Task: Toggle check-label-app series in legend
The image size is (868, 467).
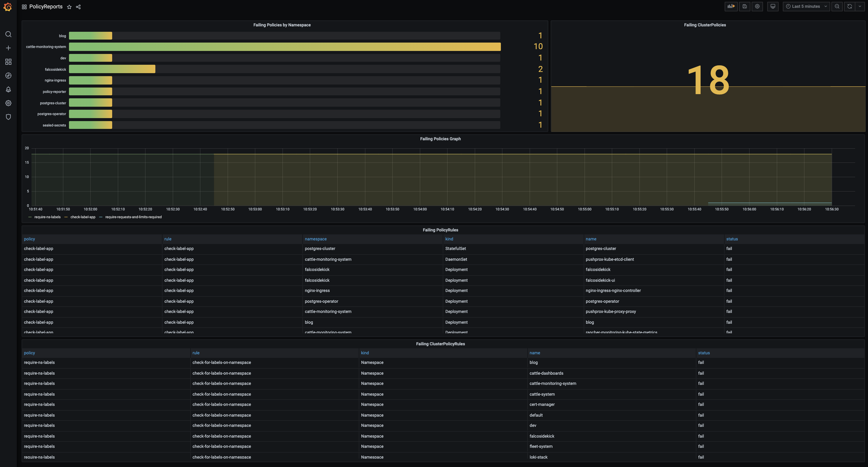Action: 82,217
